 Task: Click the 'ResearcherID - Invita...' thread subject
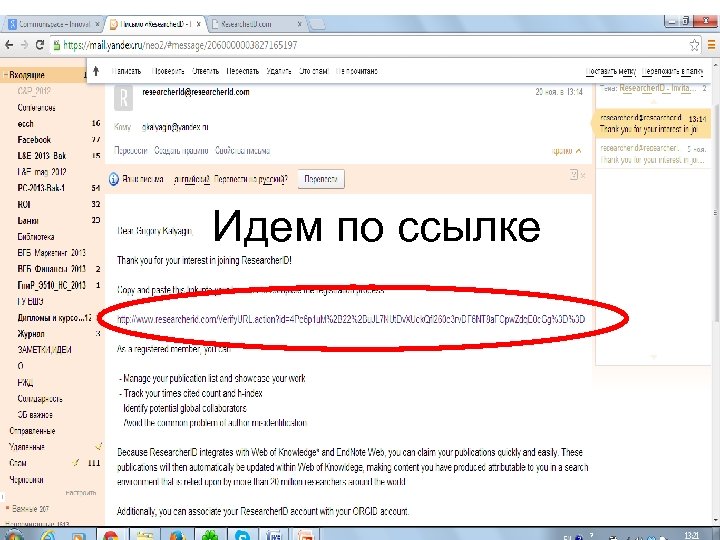(x=658, y=88)
